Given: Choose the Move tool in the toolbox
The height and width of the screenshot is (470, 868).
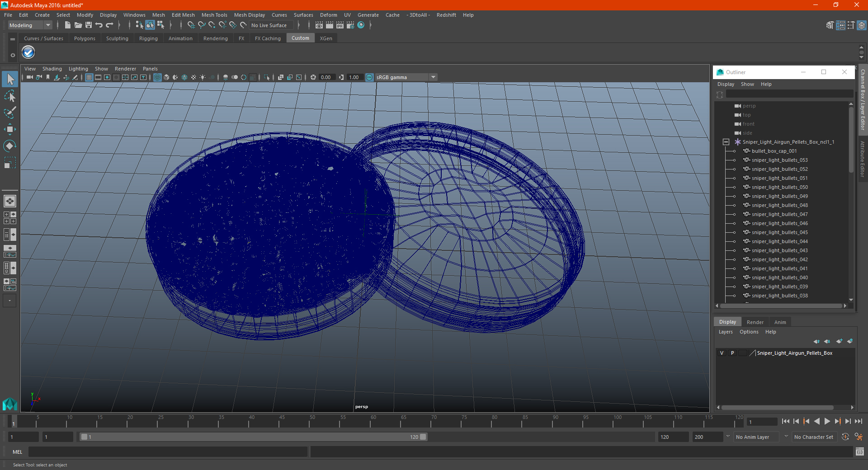Looking at the screenshot, I should (x=10, y=129).
